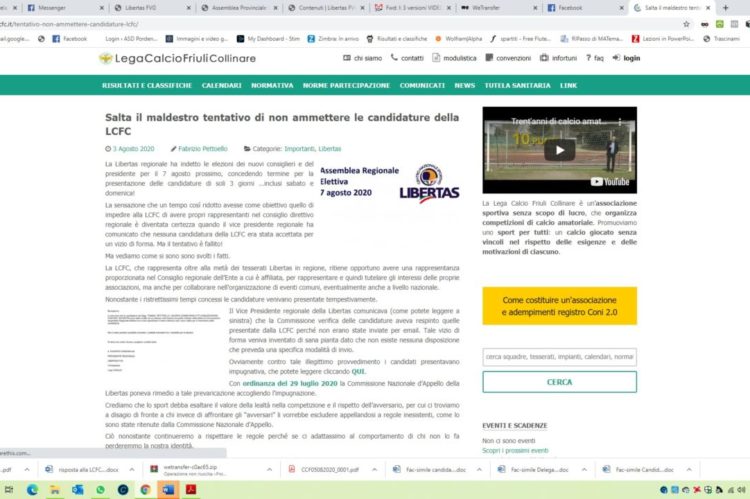Open WhatsApp from taskbar
The height and width of the screenshot is (499, 750).
click(100, 489)
